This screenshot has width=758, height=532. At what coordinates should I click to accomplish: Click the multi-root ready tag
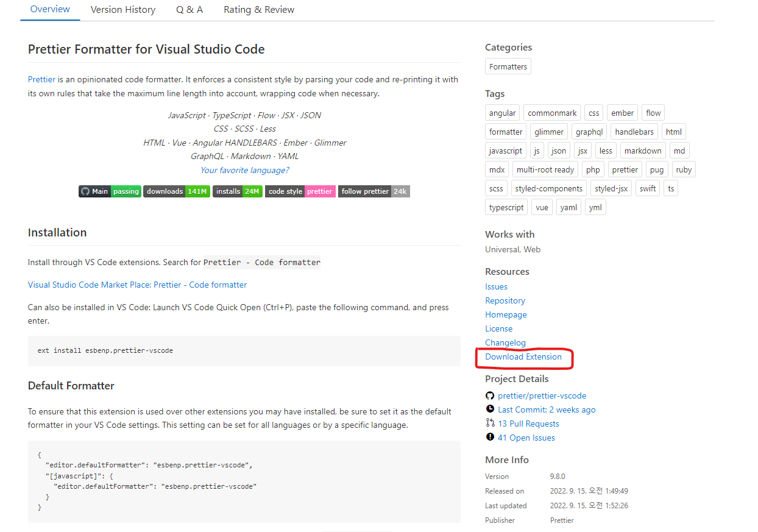[x=545, y=169]
